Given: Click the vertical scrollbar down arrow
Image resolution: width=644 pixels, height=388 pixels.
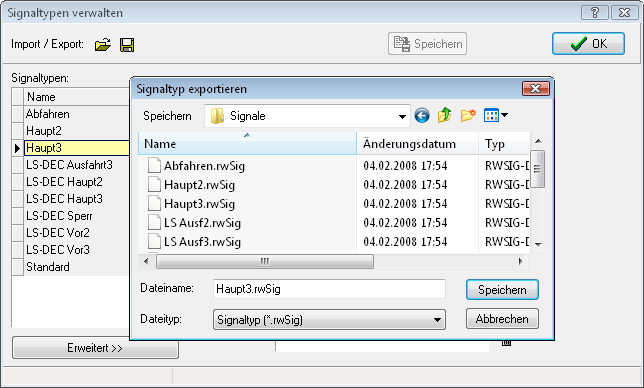Looking at the screenshot, I should (x=538, y=244).
